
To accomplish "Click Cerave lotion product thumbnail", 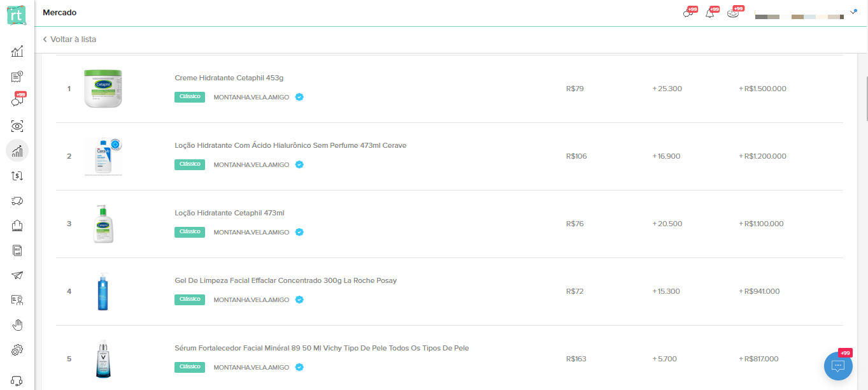I will tap(103, 156).
